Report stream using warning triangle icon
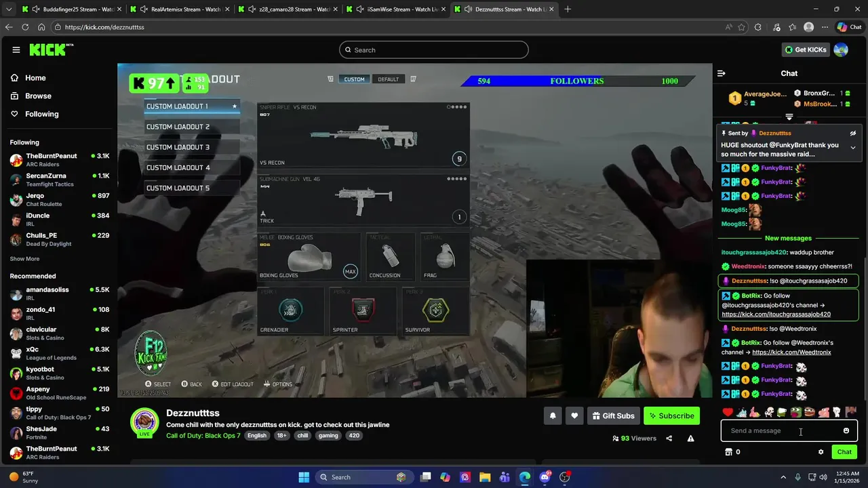Viewport: 868px width, 488px height. point(690,439)
